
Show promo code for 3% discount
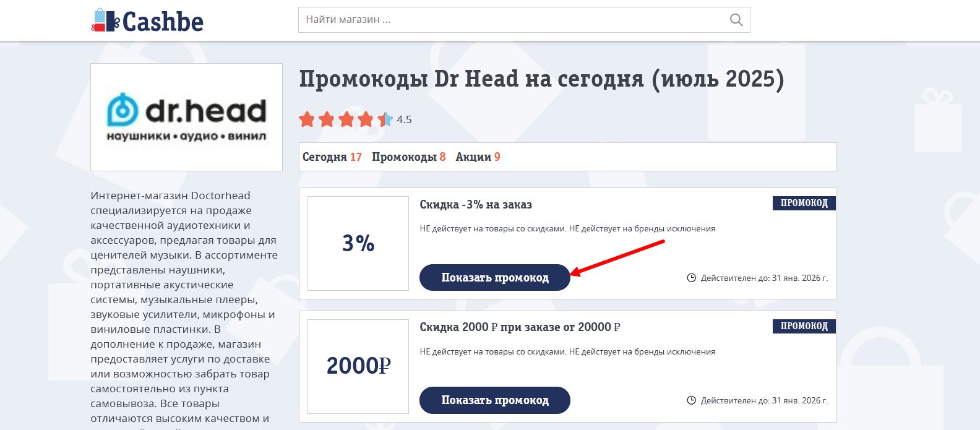point(495,278)
